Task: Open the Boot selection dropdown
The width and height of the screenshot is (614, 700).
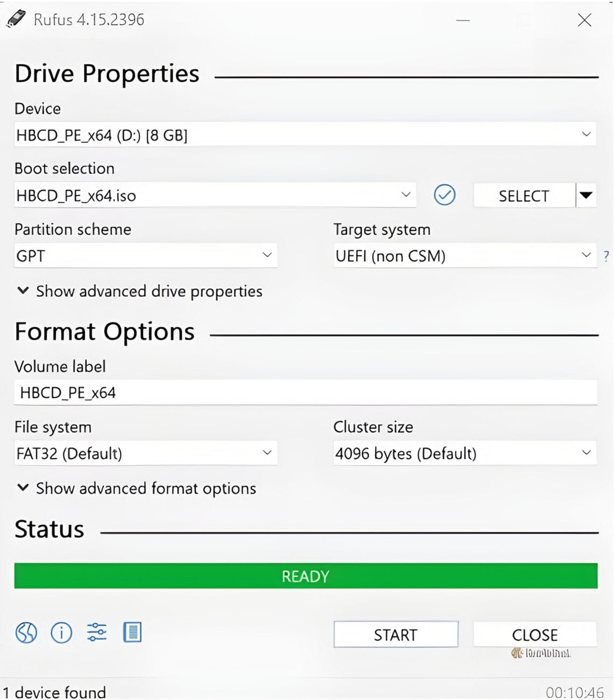Action: point(215,195)
